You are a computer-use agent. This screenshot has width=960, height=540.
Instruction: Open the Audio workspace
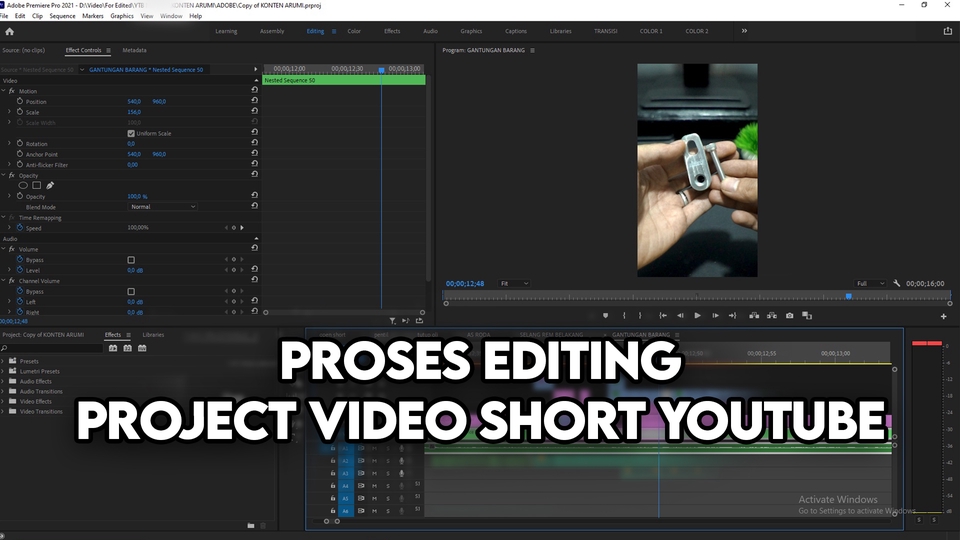coord(430,31)
